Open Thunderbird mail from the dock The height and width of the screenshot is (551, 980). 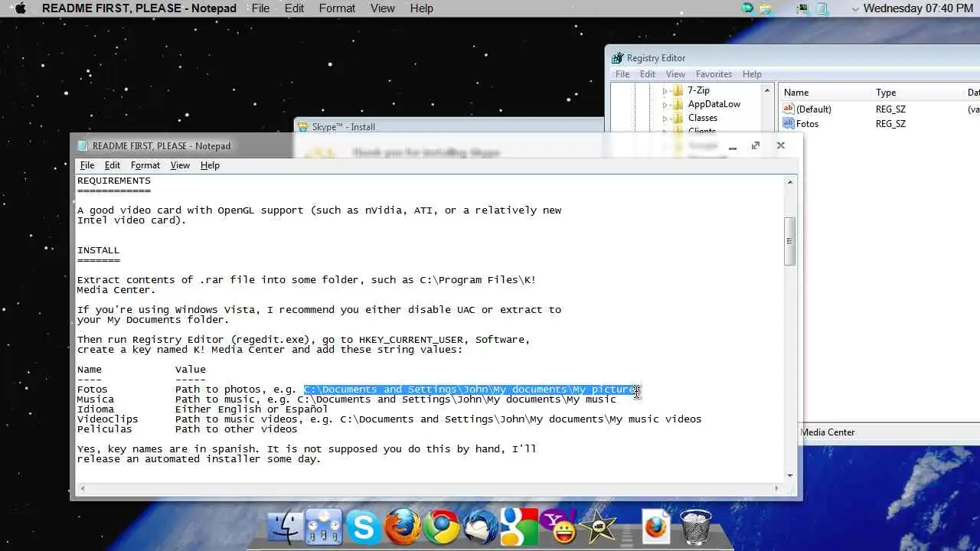[x=481, y=528]
